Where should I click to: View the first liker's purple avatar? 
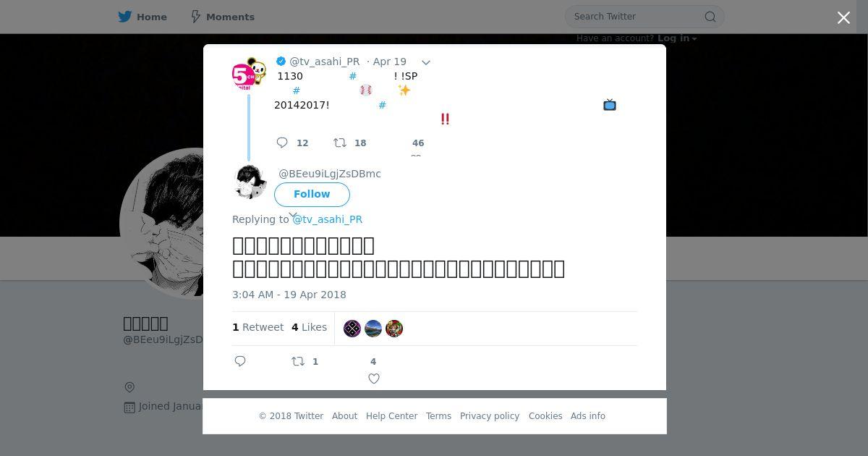point(352,329)
